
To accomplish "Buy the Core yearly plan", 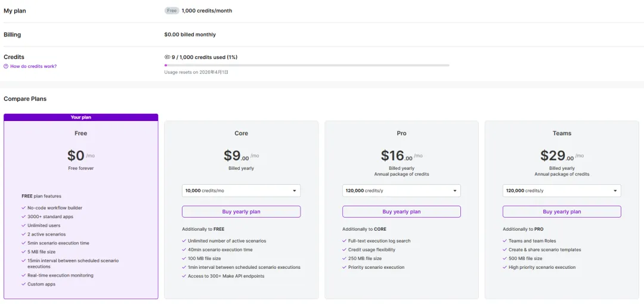I will coord(241,212).
